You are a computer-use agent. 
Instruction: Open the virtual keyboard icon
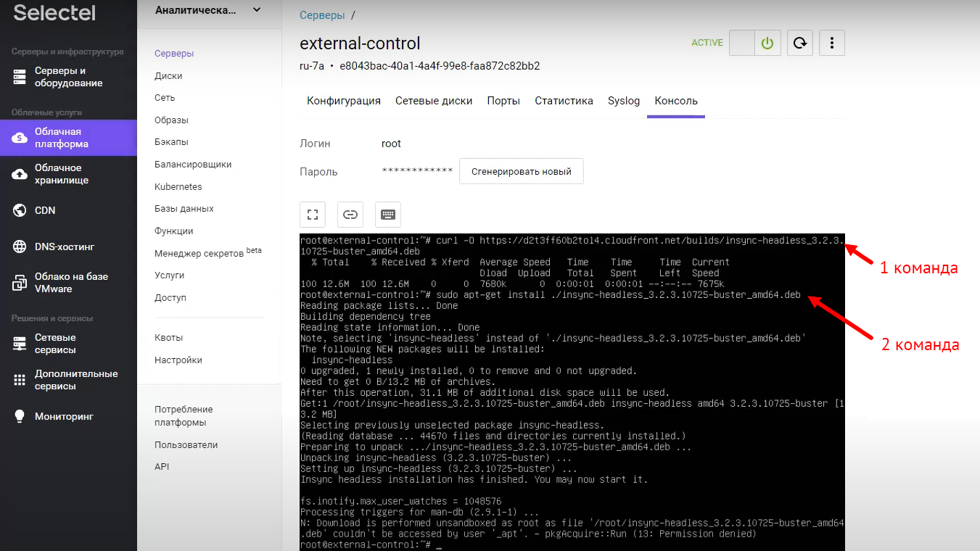point(388,215)
